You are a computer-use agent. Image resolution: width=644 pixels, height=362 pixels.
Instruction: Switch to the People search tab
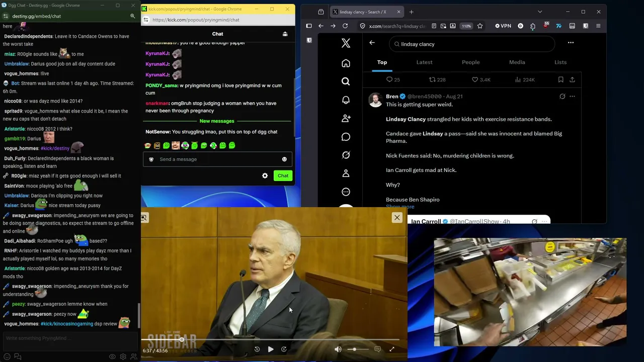(x=471, y=62)
